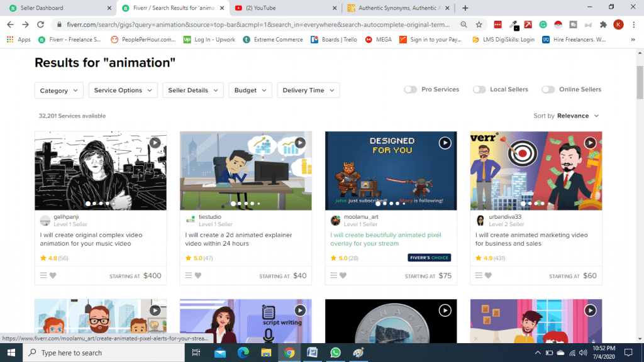The height and width of the screenshot is (362, 644).
Task: Open tiestudio's 2d animated explainer gig title
Action: point(238,239)
